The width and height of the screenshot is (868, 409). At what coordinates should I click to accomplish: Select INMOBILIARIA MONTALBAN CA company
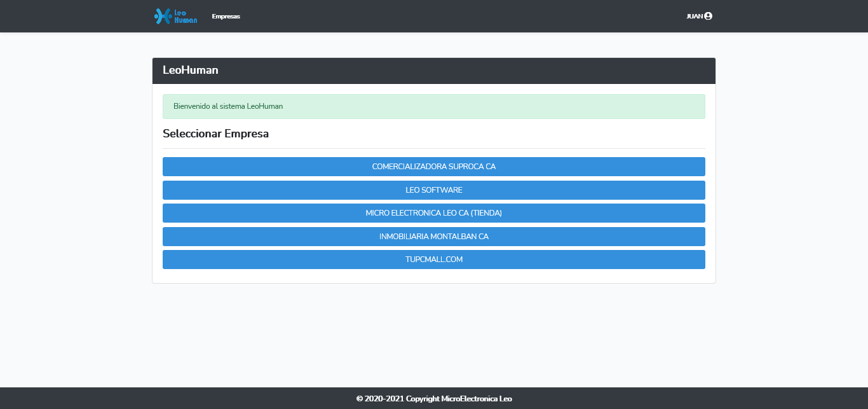click(x=434, y=237)
